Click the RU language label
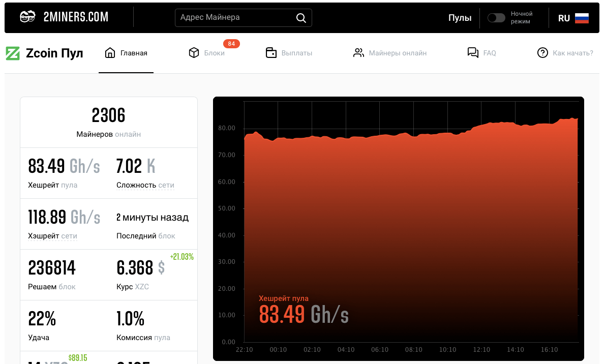This screenshot has width=605, height=364. point(564,18)
